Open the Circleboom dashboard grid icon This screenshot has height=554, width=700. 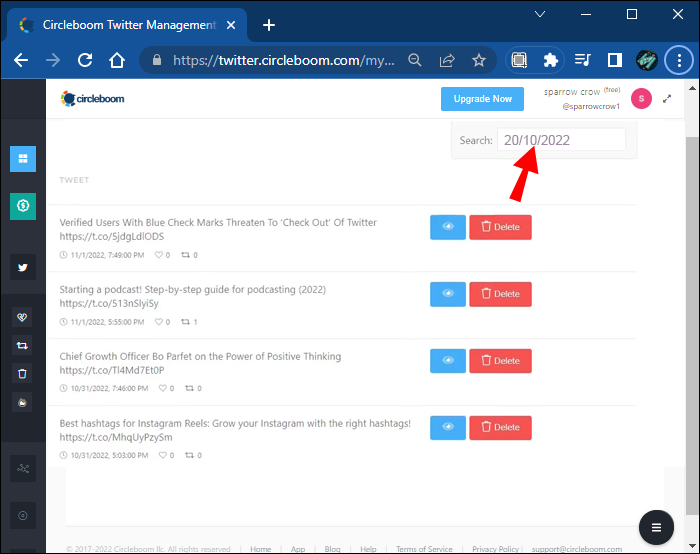(23, 159)
